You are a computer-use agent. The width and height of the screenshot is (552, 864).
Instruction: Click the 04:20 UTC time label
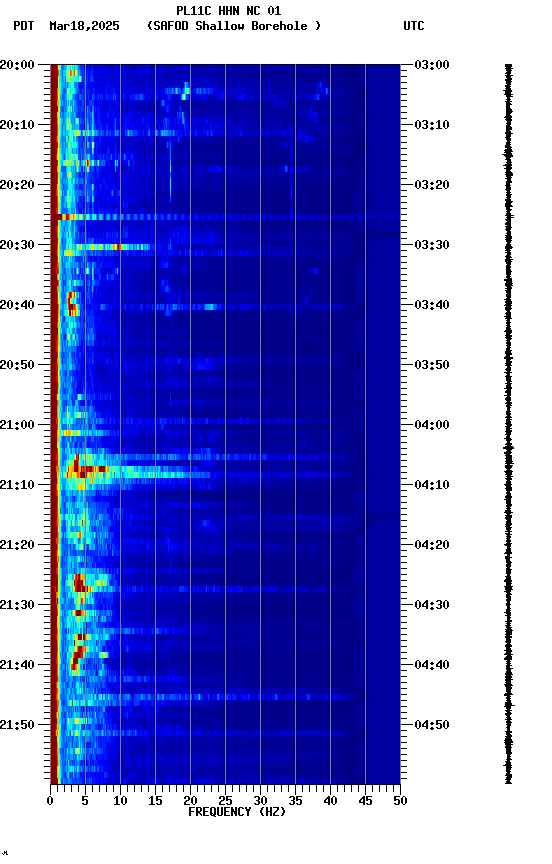432,545
